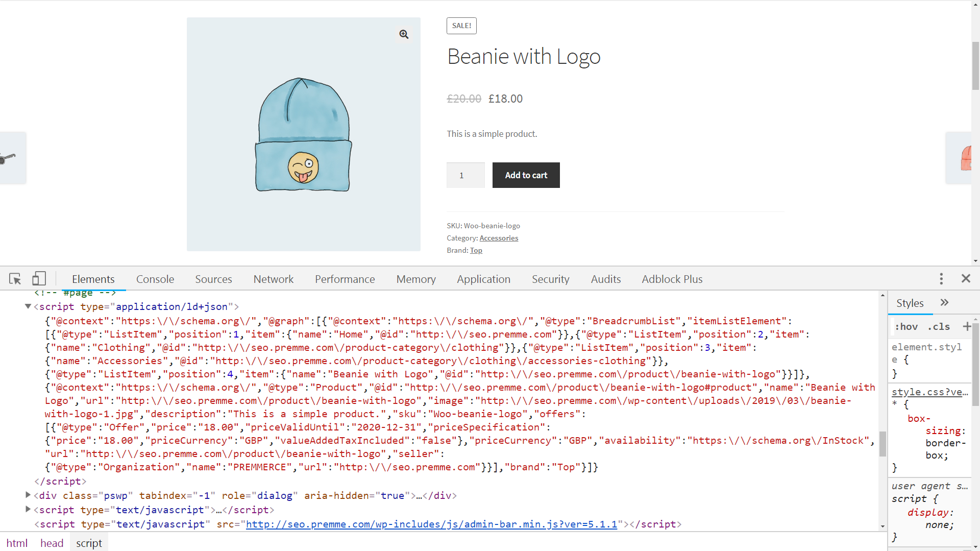Select script in the breadcrumb bar

tap(89, 543)
